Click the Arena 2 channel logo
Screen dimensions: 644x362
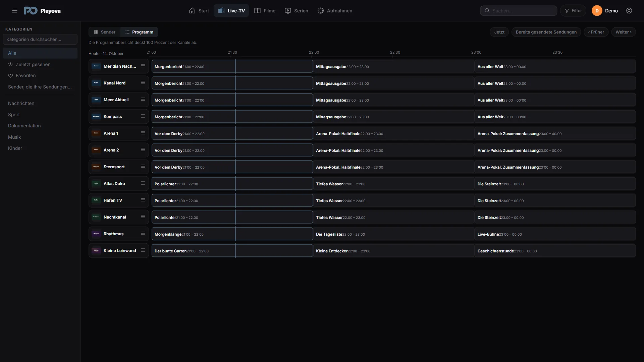tap(96, 150)
